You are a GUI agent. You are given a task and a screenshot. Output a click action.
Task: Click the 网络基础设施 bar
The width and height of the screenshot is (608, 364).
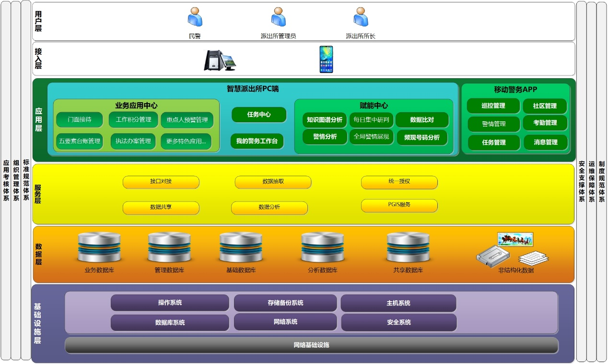coord(311,345)
